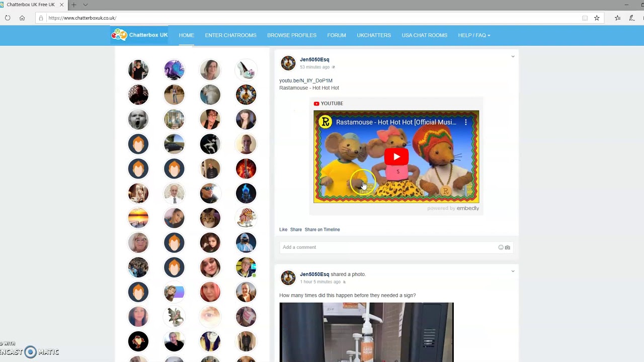644x362 pixels.
Task: Open the embedly powered-by link
Action: click(x=453, y=208)
